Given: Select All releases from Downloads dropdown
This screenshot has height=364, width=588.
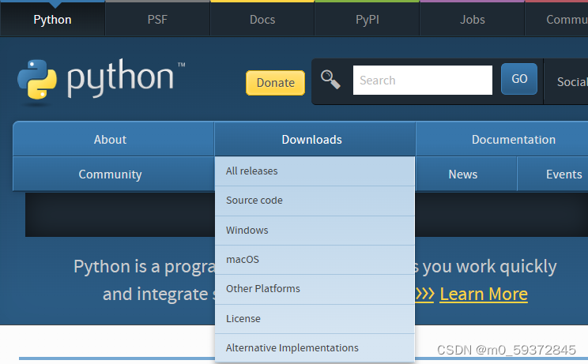Looking at the screenshot, I should (x=315, y=171).
